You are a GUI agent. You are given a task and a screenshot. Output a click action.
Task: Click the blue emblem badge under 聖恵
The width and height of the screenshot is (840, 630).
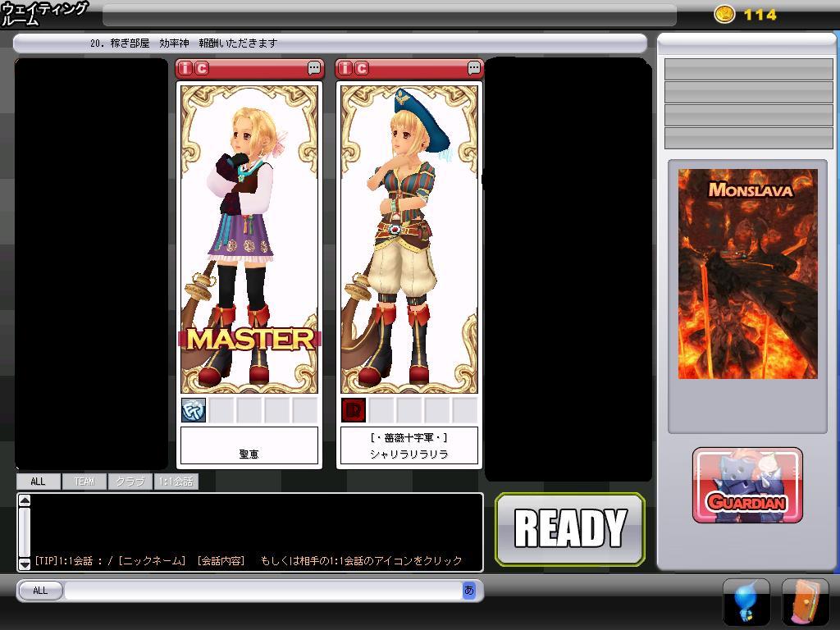pos(194,409)
